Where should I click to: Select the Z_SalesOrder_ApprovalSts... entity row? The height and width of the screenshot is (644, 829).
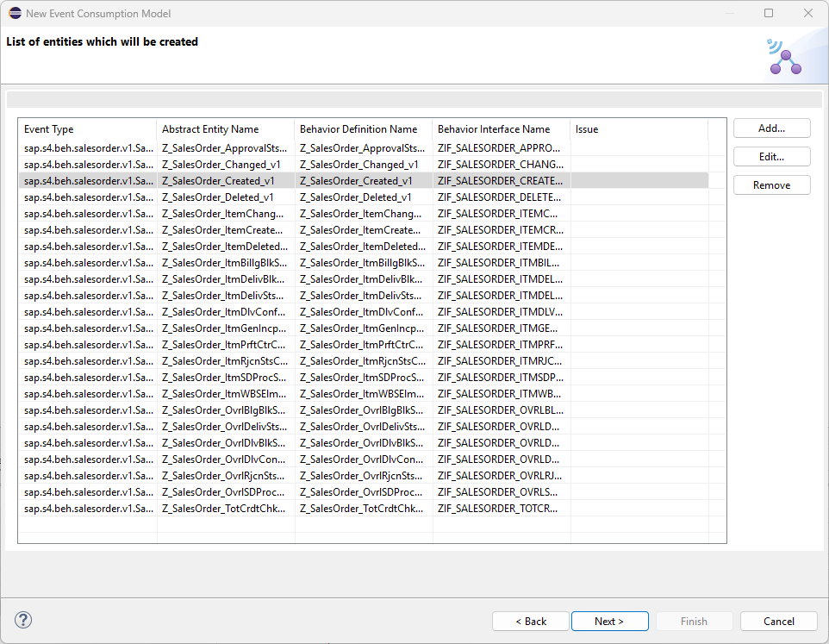tap(224, 148)
